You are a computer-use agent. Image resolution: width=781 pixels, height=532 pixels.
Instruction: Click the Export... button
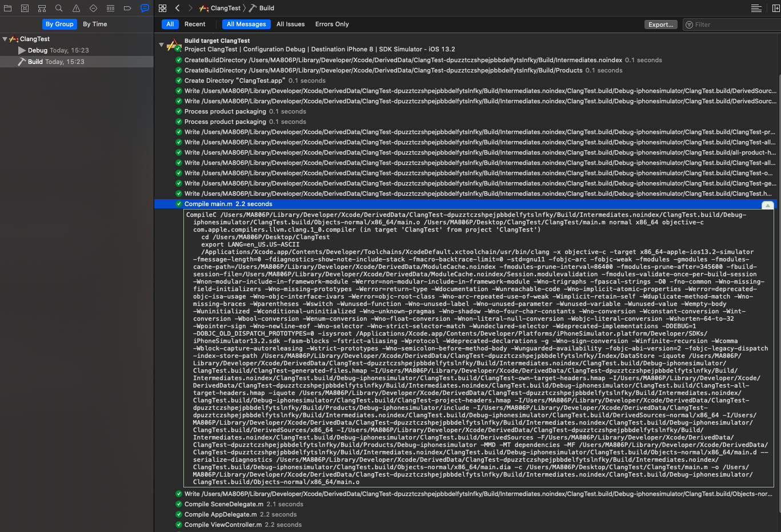pyautogui.click(x=660, y=24)
